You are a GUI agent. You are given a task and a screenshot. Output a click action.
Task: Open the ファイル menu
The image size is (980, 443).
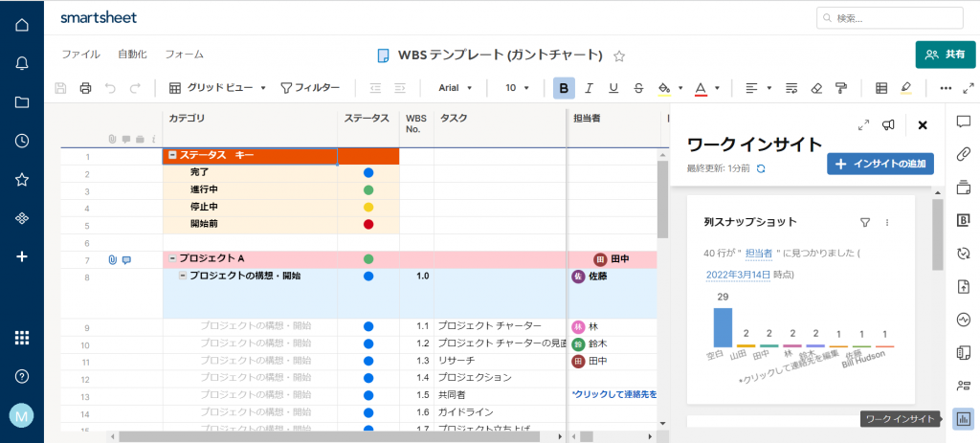[x=80, y=55]
